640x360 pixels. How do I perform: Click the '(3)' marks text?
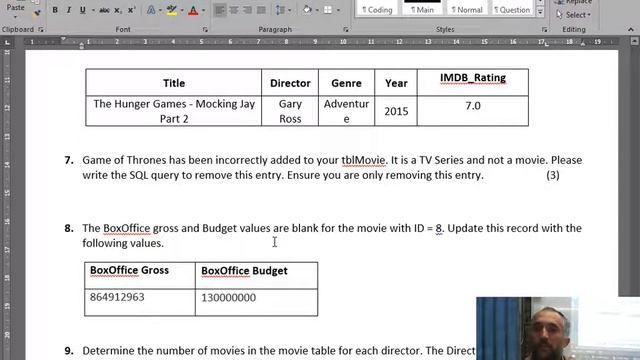pos(553,175)
